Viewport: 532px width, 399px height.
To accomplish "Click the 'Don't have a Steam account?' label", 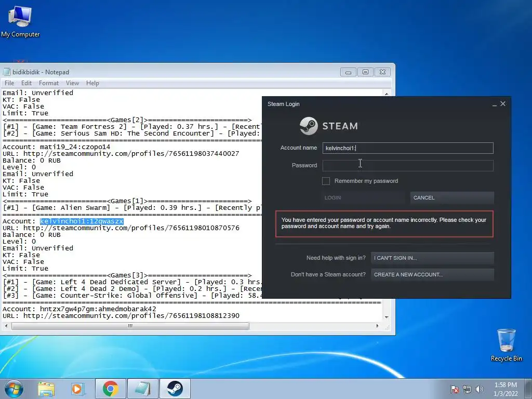I will coord(328,274).
